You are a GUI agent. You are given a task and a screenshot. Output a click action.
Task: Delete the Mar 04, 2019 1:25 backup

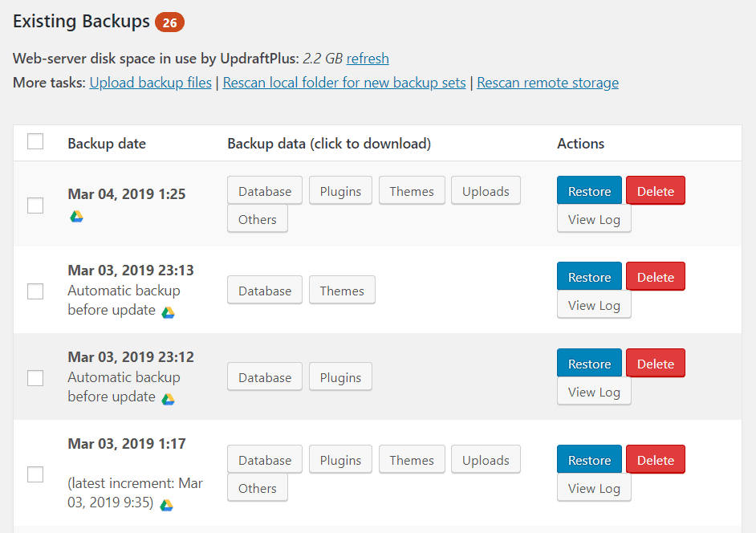(x=655, y=191)
